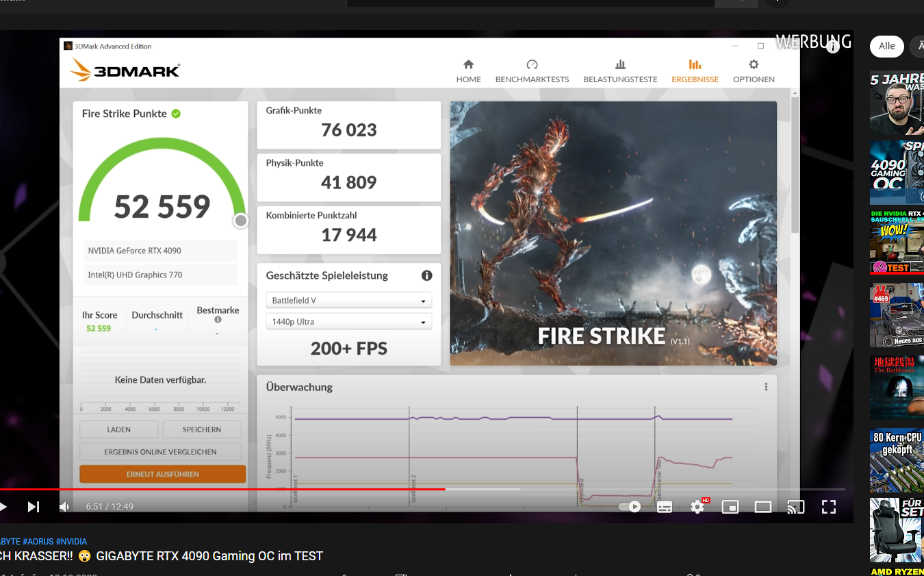This screenshot has width=924, height=576.
Task: Open the BELASTUNGSTESTE tab
Action: (x=620, y=71)
